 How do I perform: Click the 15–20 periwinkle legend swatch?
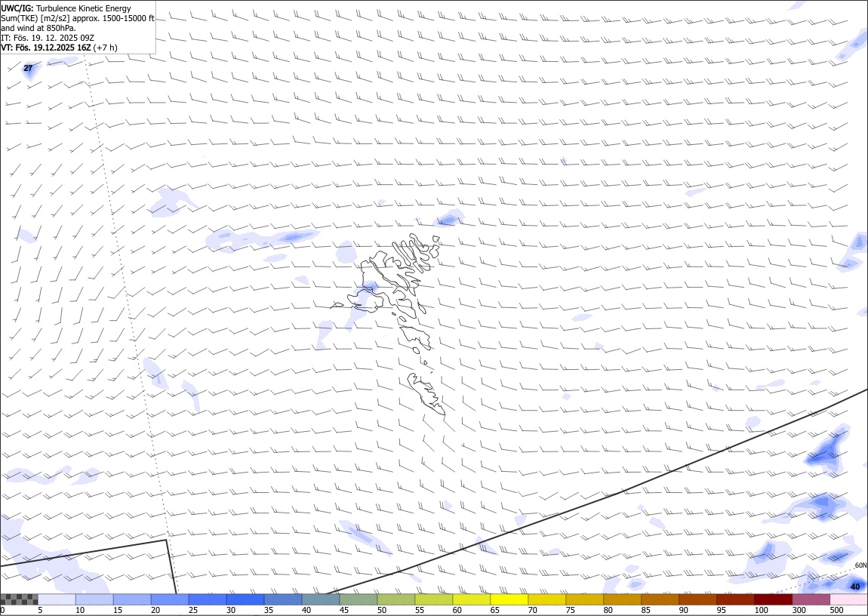pos(132,599)
